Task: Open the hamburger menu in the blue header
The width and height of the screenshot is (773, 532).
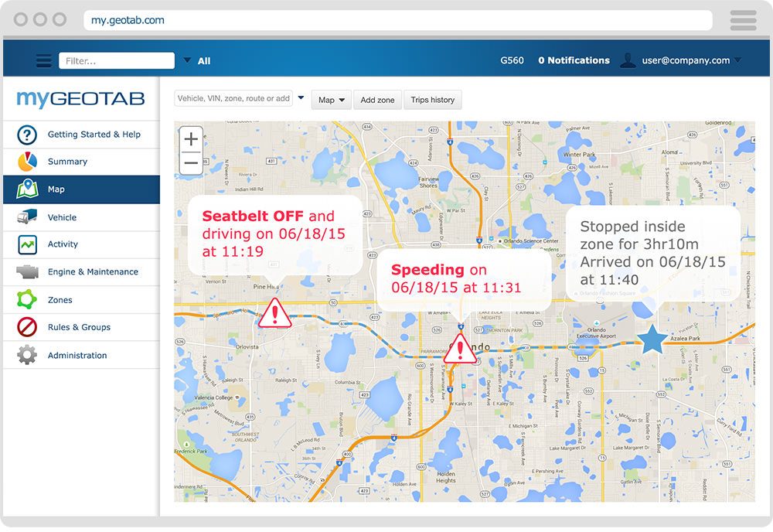Action: pyautogui.click(x=44, y=60)
